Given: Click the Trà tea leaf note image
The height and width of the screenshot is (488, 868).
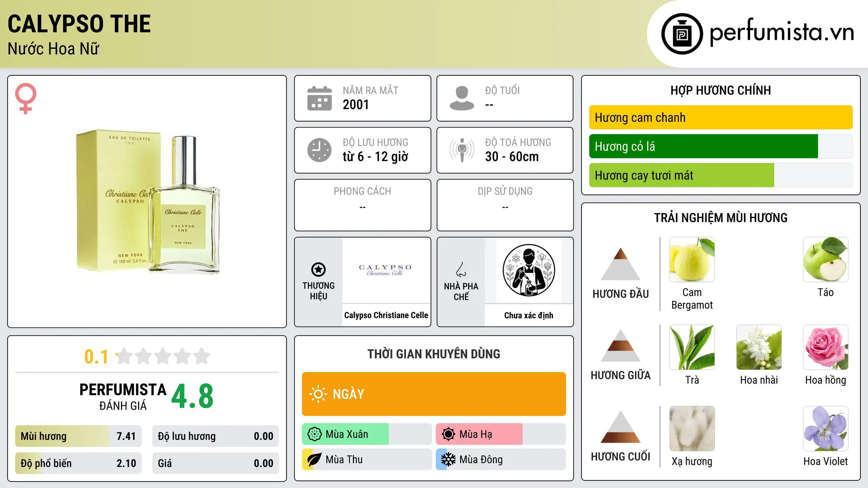Looking at the screenshot, I should pyautogui.click(x=692, y=347).
